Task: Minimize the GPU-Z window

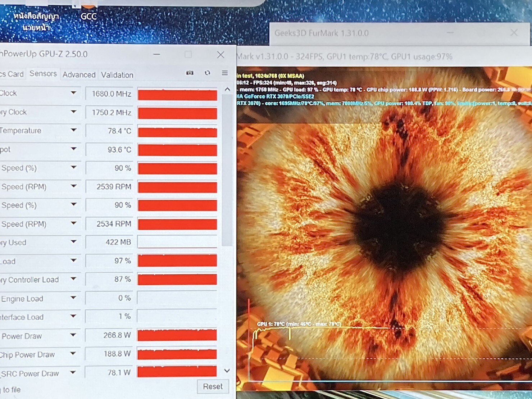Action: (156, 54)
